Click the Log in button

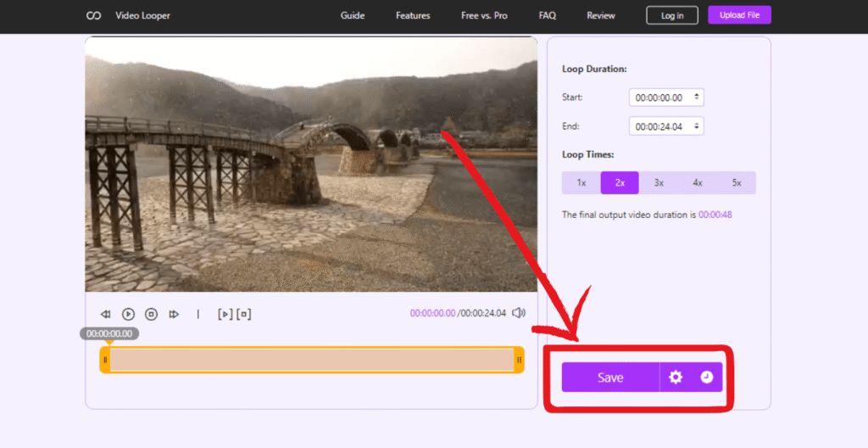671,15
